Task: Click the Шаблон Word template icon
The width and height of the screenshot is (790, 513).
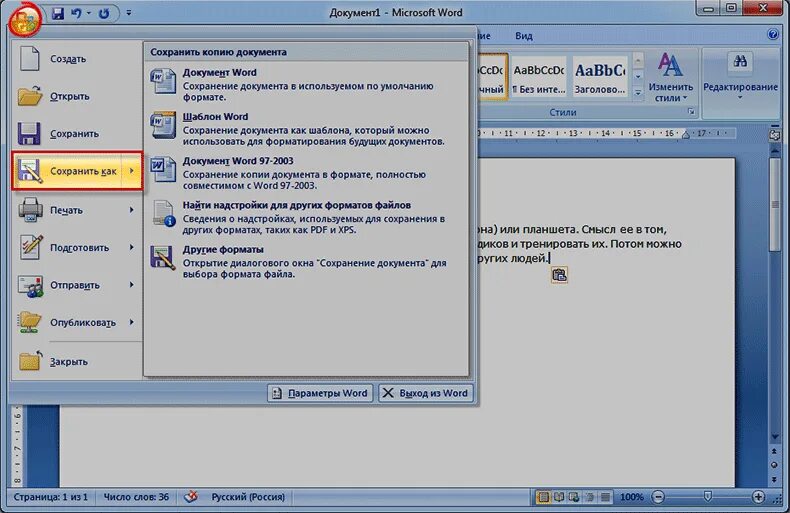Action: point(163,125)
